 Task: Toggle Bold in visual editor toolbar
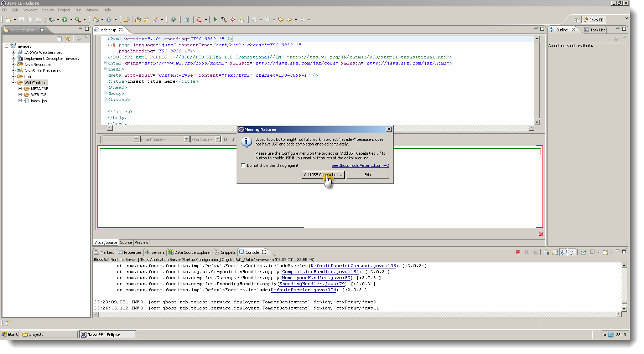225,139
